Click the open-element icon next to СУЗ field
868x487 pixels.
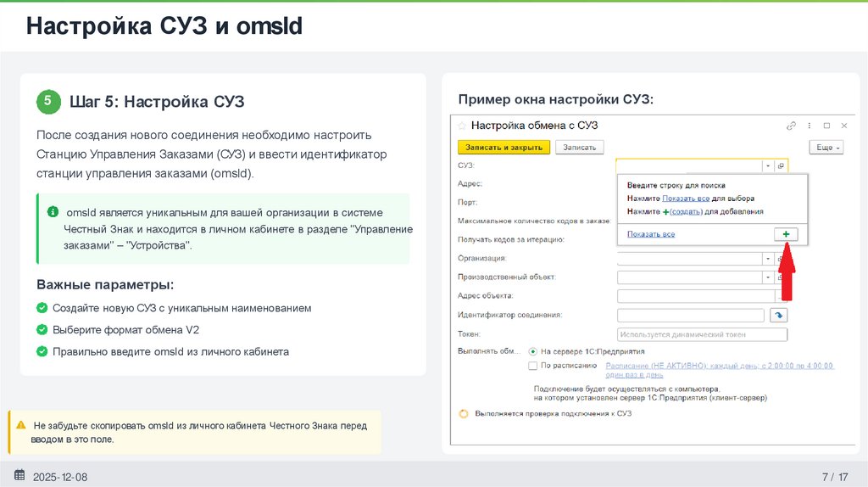pos(781,165)
